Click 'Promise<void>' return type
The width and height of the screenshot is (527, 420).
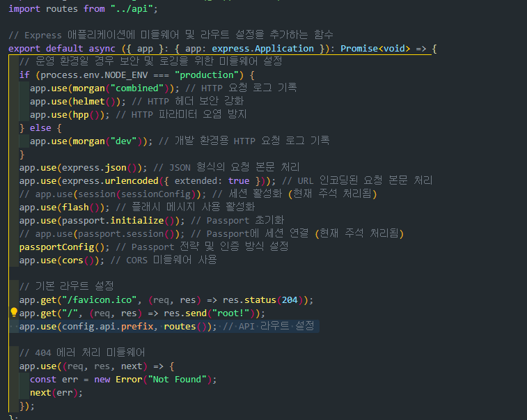(375, 49)
